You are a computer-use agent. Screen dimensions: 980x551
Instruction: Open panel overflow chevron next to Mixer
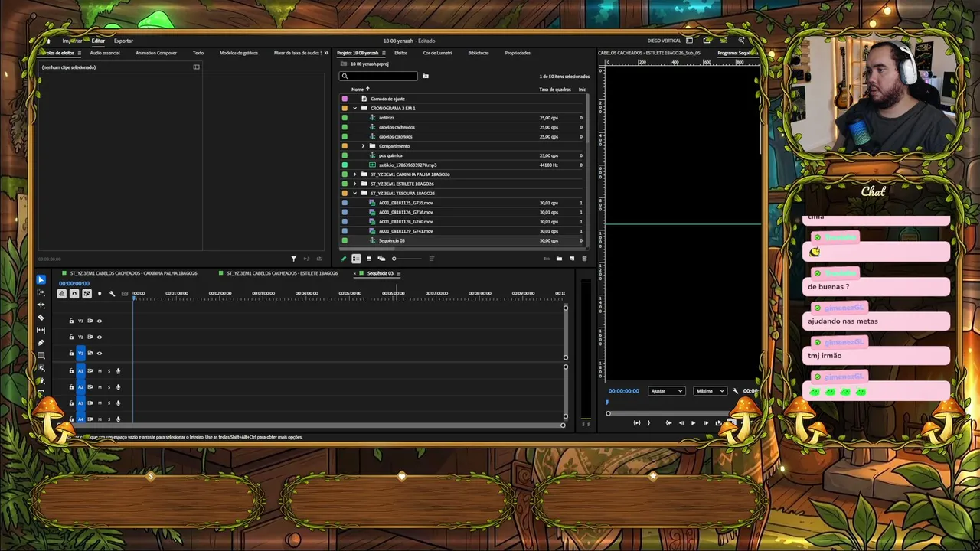[327, 53]
